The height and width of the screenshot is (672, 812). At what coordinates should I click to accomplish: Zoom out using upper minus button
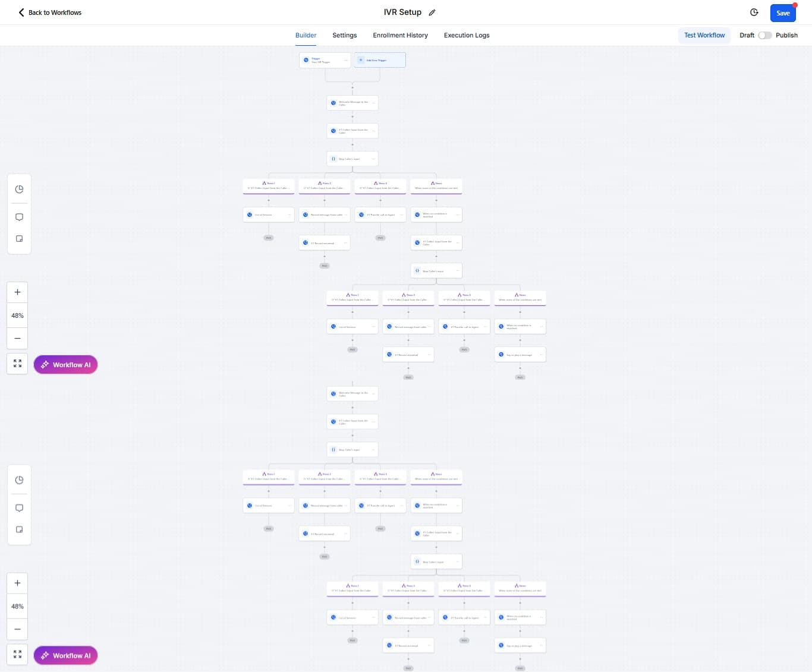tap(17, 338)
